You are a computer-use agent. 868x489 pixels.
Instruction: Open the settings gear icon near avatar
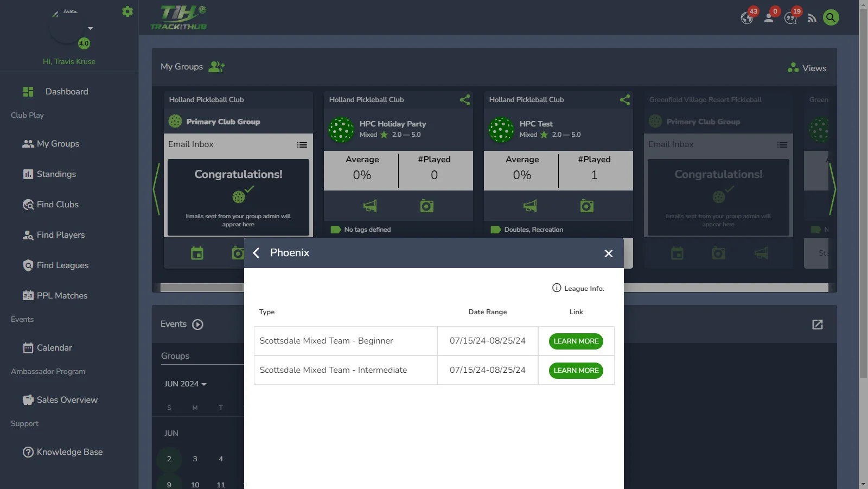coord(127,11)
